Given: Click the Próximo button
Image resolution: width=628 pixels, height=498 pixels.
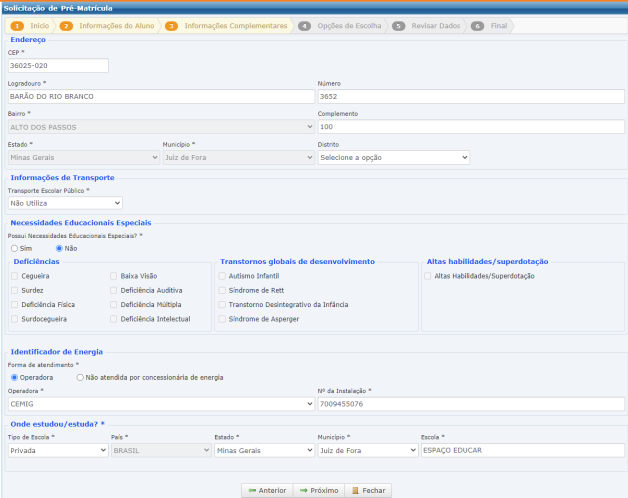Looking at the screenshot, I should point(318,491).
